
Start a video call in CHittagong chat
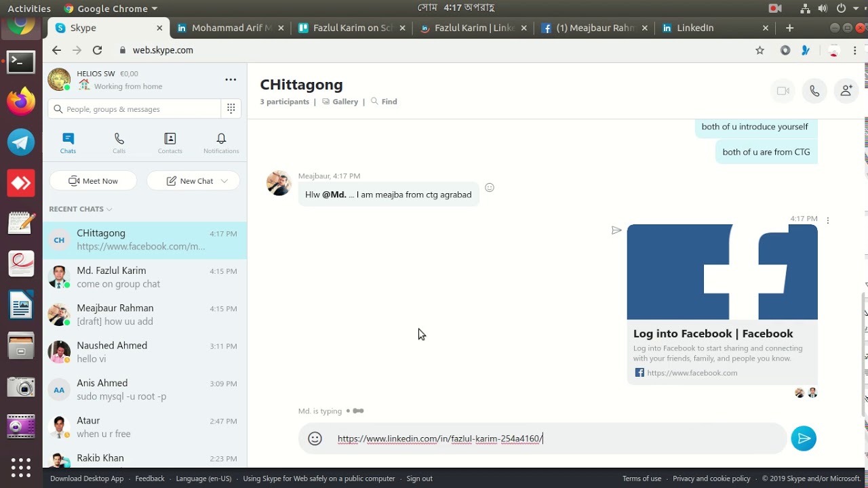(783, 91)
